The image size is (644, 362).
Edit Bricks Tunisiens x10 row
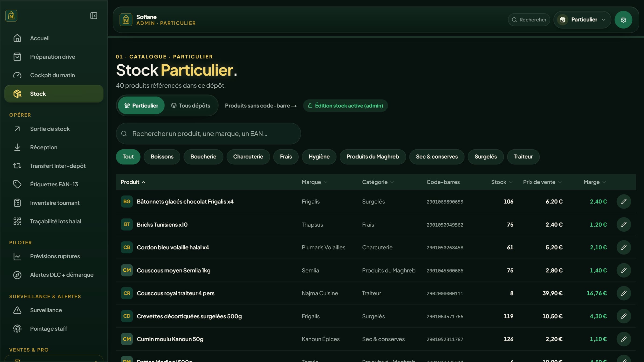(624, 224)
